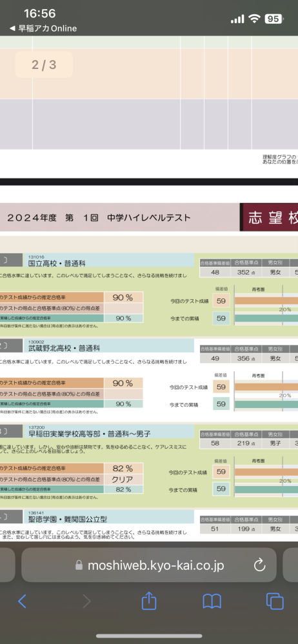Tap 早稲田実業 orange-row 82 % pass rate
This screenshot has height=644, width=298.
click(x=123, y=468)
